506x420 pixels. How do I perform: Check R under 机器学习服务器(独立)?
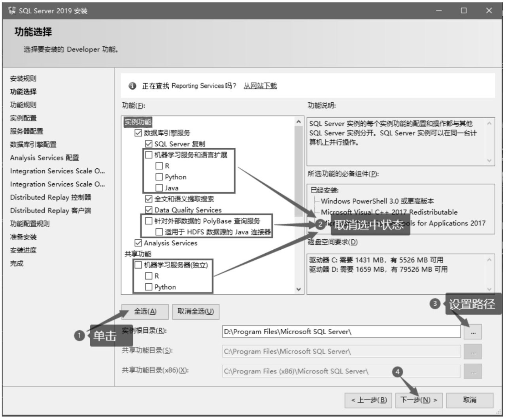[149, 276]
